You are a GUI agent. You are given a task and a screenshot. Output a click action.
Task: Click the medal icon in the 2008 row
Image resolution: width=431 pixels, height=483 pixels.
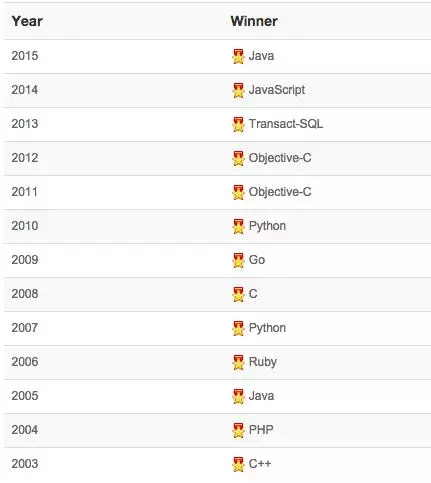pos(238,294)
